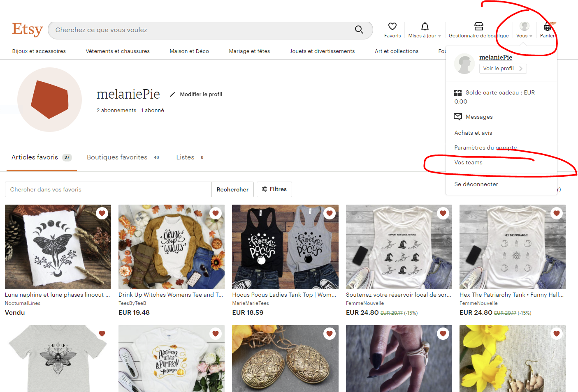Click Modifier le profil
578x392 pixels.
coord(201,94)
